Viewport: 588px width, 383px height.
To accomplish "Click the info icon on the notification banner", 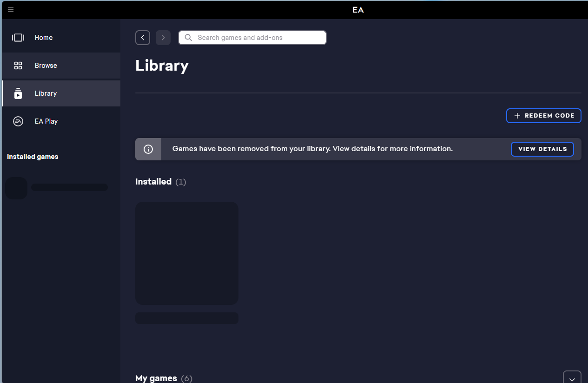I will (x=148, y=149).
